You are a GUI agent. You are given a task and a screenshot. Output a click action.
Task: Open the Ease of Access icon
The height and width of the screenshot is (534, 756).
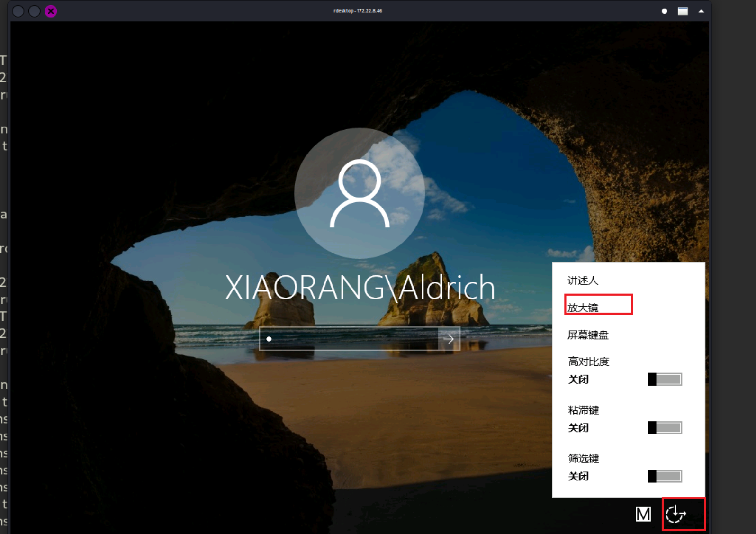click(676, 514)
